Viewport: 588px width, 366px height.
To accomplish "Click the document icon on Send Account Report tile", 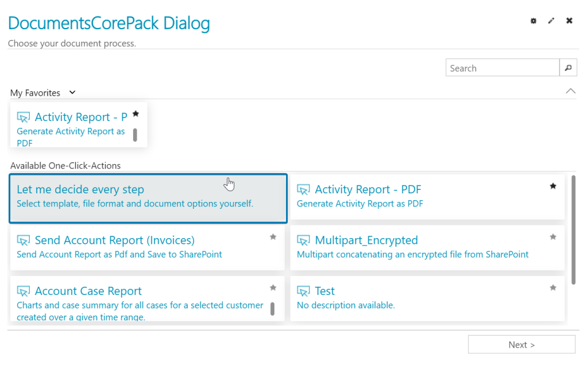I will click(x=24, y=240).
